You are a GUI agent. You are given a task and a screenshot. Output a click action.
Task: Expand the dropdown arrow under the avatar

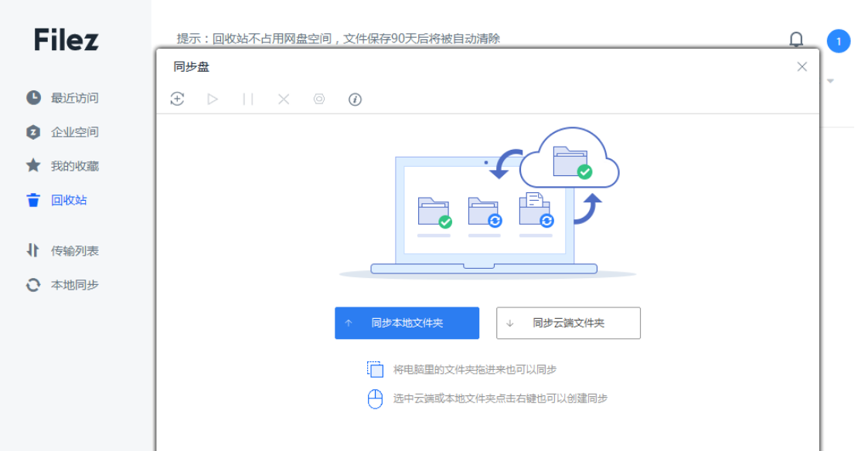pos(830,81)
